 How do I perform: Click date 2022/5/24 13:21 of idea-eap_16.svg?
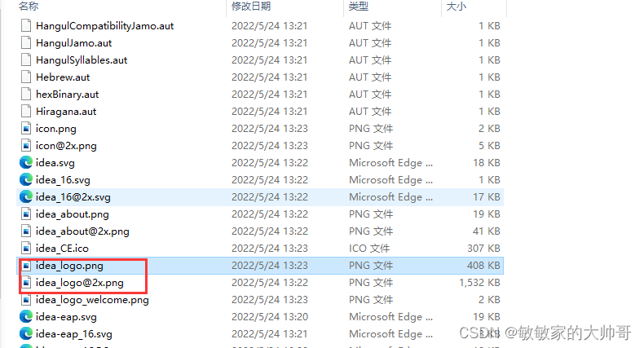click(x=270, y=334)
